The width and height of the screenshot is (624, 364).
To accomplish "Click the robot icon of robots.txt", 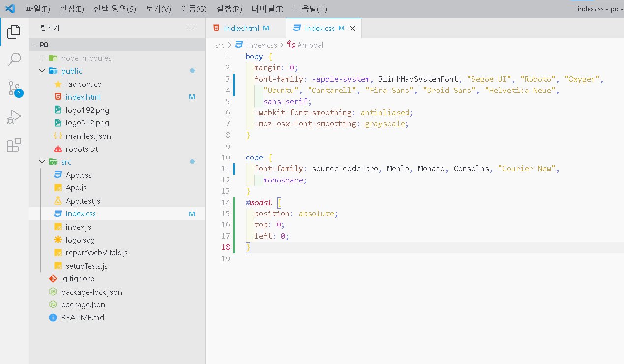I will [x=58, y=149].
